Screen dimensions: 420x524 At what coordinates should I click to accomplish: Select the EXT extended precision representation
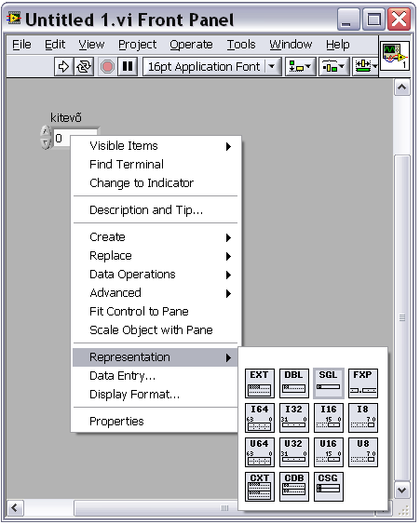[x=260, y=383]
